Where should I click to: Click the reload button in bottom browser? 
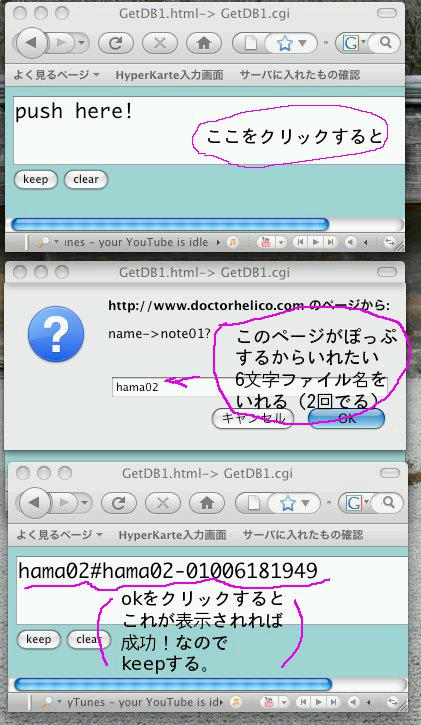coord(119,503)
